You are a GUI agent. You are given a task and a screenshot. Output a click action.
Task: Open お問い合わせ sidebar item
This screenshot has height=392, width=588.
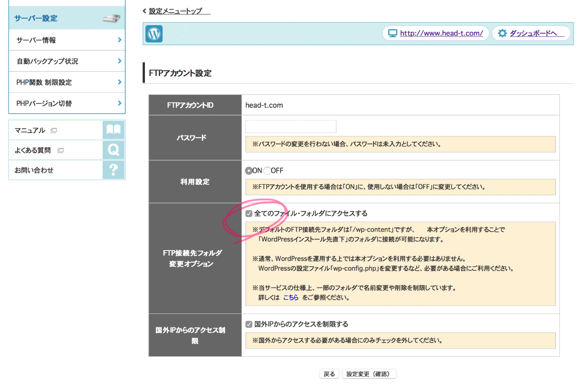point(67,170)
